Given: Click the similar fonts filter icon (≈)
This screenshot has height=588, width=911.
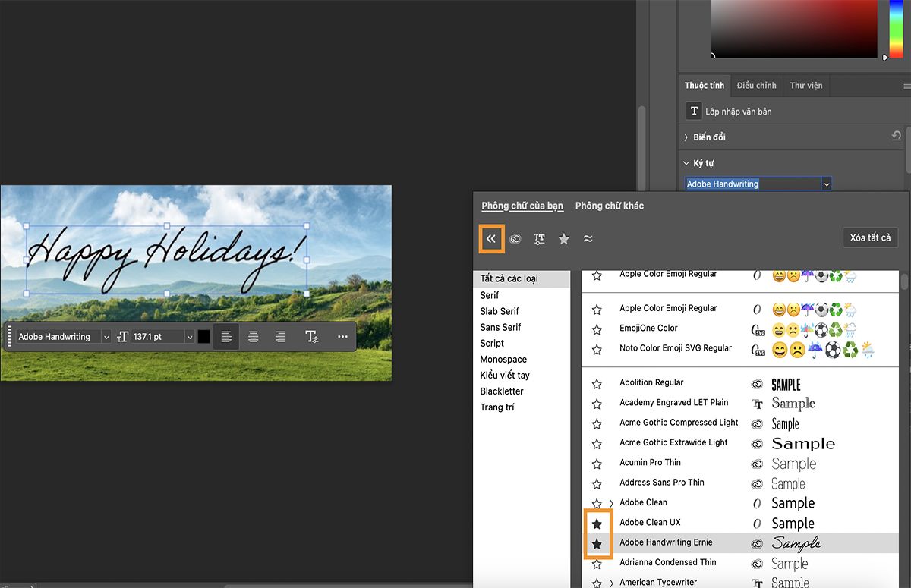Looking at the screenshot, I should [588, 238].
